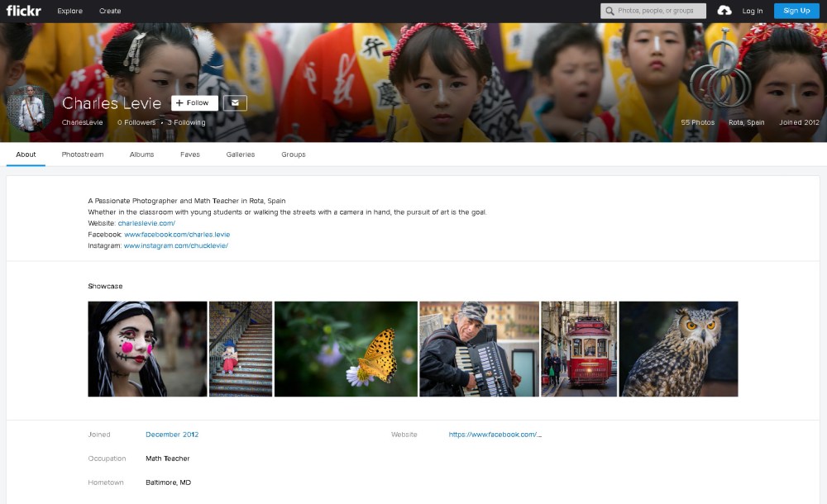Switch to the Photostream tab
Screen dimensions: 827x504
[83, 155]
